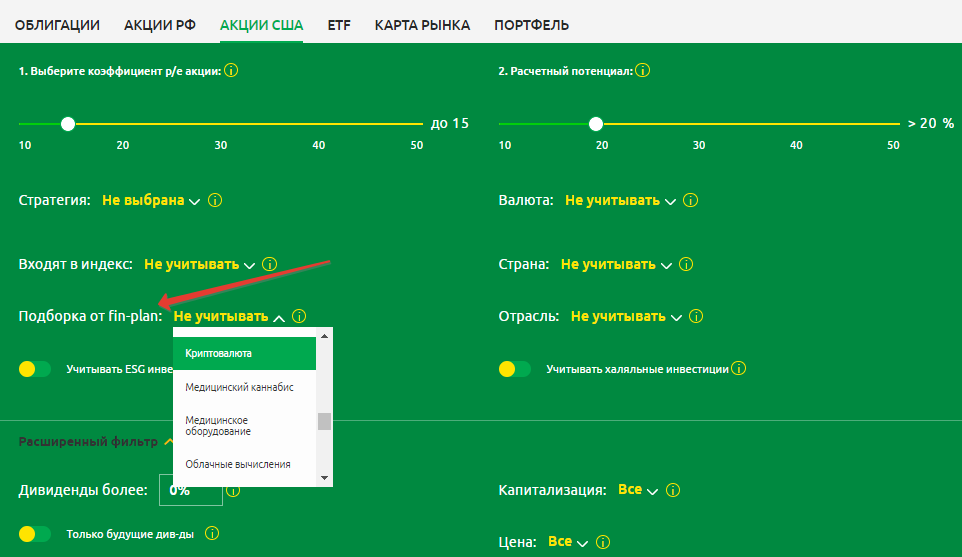Toggle the ESG investments switch
Screen dimensions: 962x557
pyautogui.click(x=35, y=369)
